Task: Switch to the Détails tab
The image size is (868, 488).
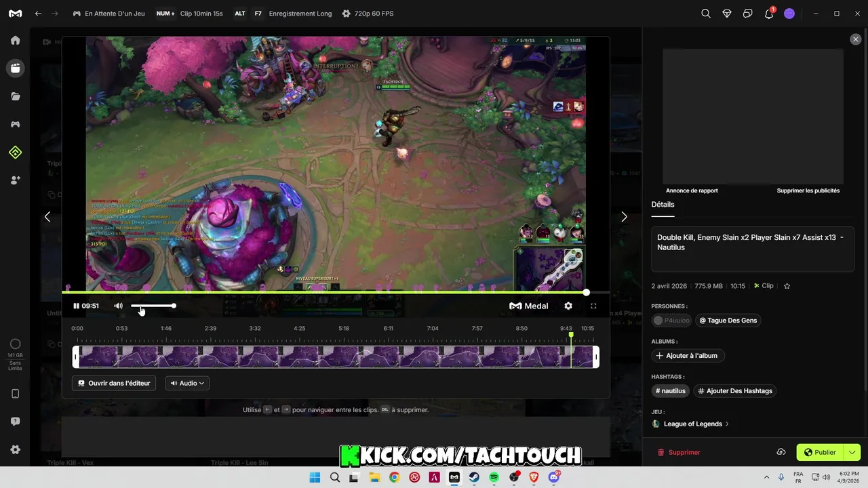Action: pos(663,205)
